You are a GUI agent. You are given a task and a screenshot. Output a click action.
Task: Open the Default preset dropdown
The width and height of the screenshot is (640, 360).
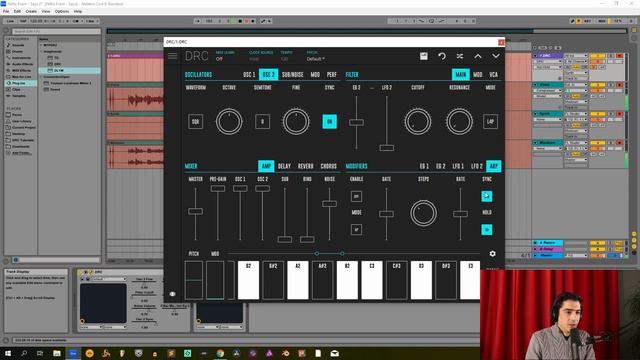tap(316, 59)
